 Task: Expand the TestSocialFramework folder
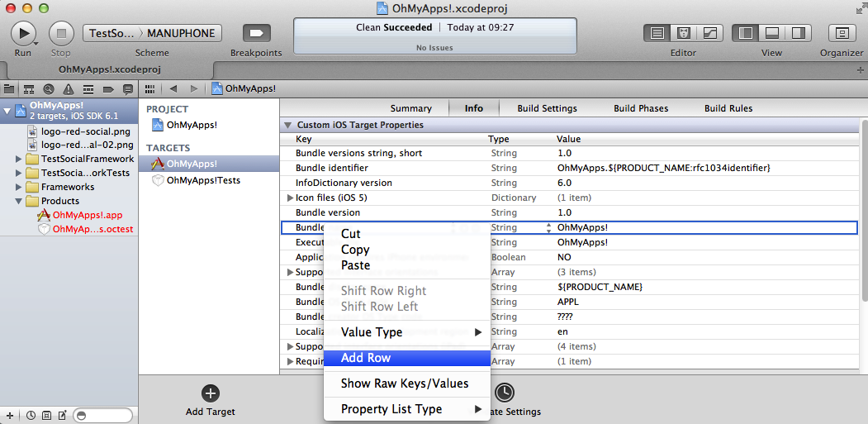[x=19, y=159]
